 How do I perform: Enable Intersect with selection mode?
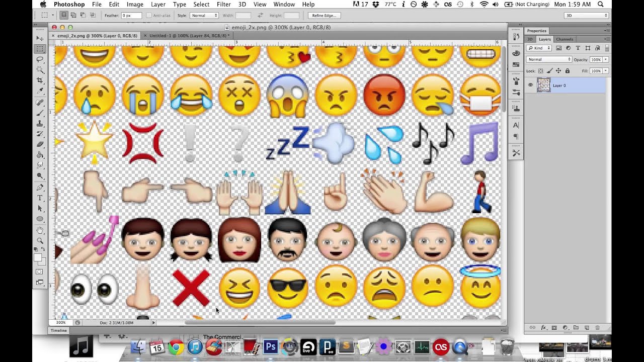click(93, 16)
